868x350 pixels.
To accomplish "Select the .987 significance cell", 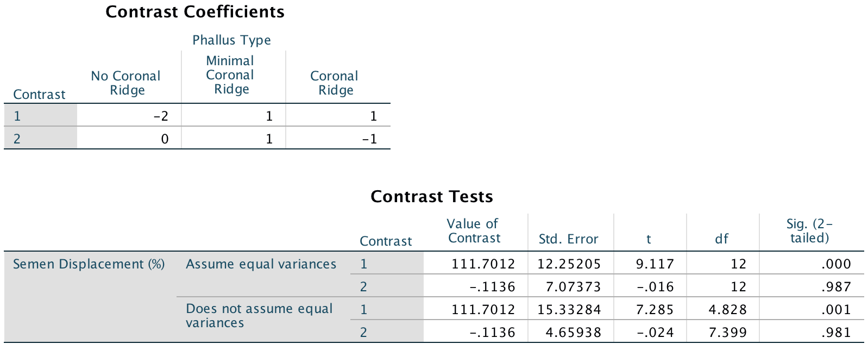I will pos(835,287).
